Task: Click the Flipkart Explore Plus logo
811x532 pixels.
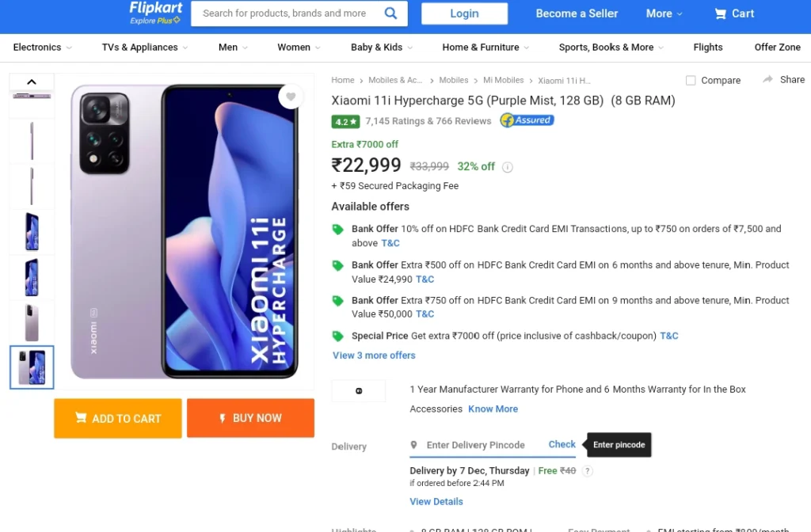Action: tap(155, 13)
